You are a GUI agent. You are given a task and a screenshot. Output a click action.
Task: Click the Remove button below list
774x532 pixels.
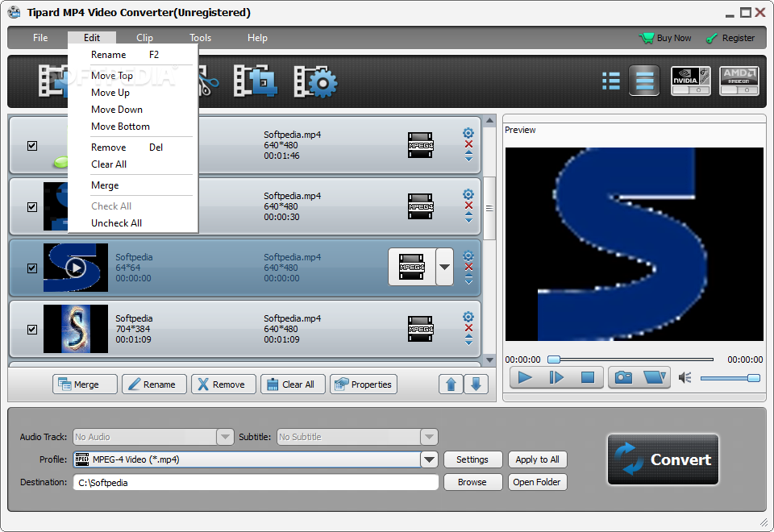pyautogui.click(x=223, y=384)
